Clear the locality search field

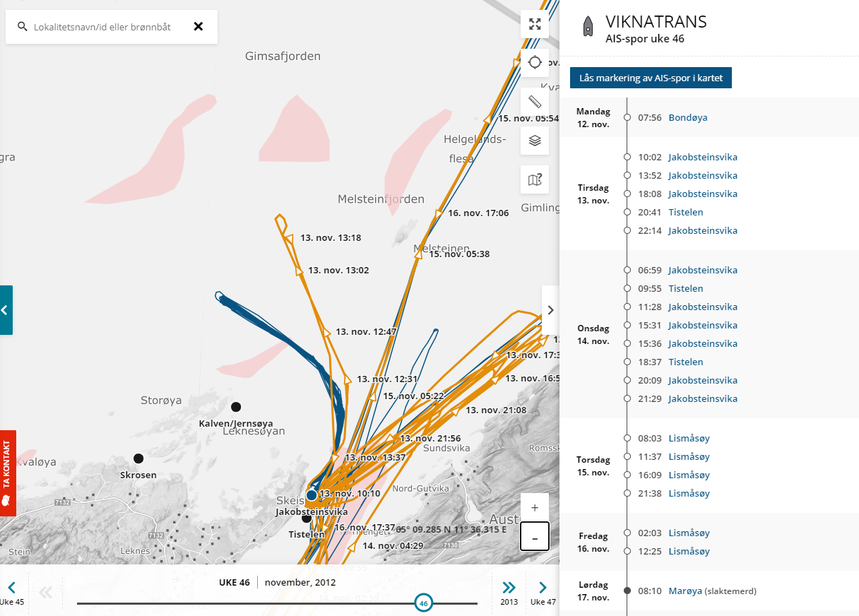coord(199,27)
